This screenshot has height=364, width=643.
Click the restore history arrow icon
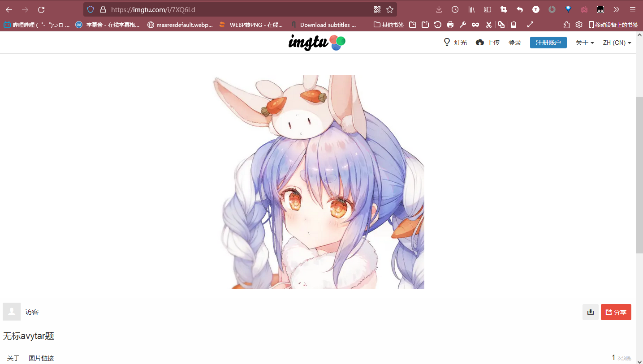[x=438, y=25]
